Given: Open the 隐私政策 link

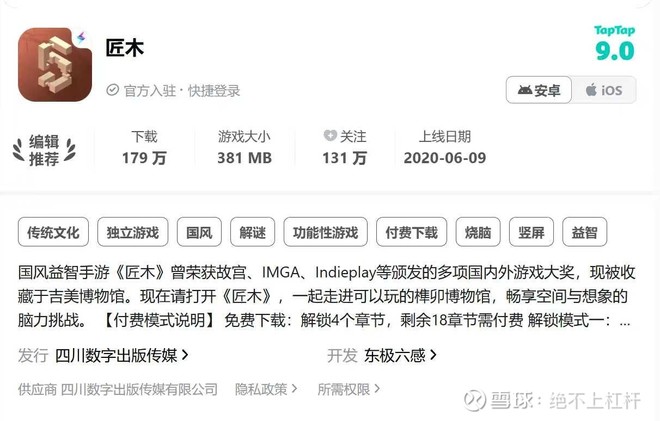Looking at the screenshot, I should pyautogui.click(x=261, y=389).
